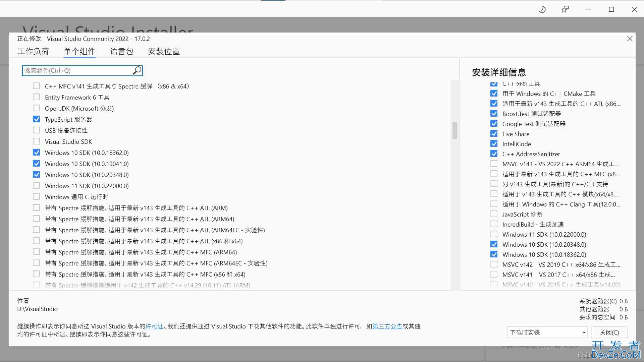
Task: Toggle the dark theme moon icon
Action: (x=542, y=9)
